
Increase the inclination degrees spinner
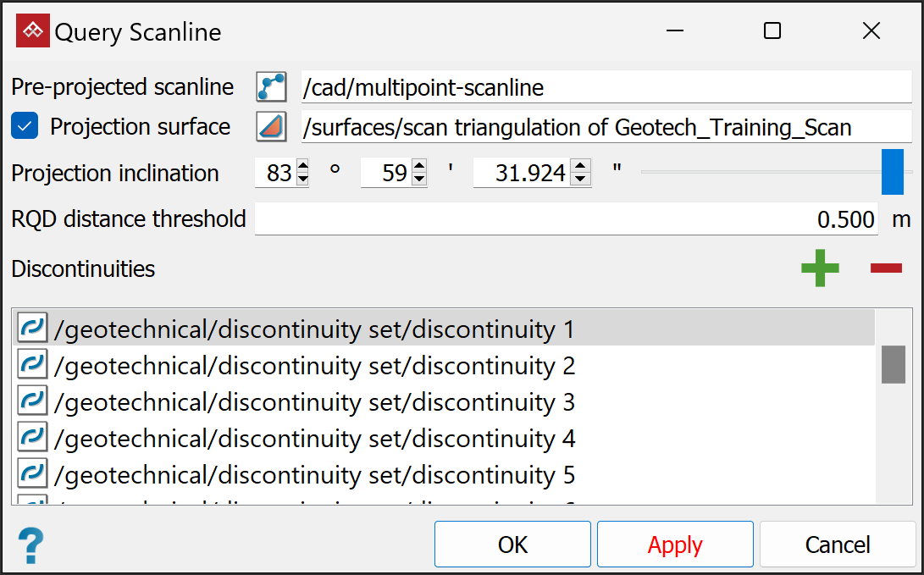pyautogui.click(x=302, y=168)
